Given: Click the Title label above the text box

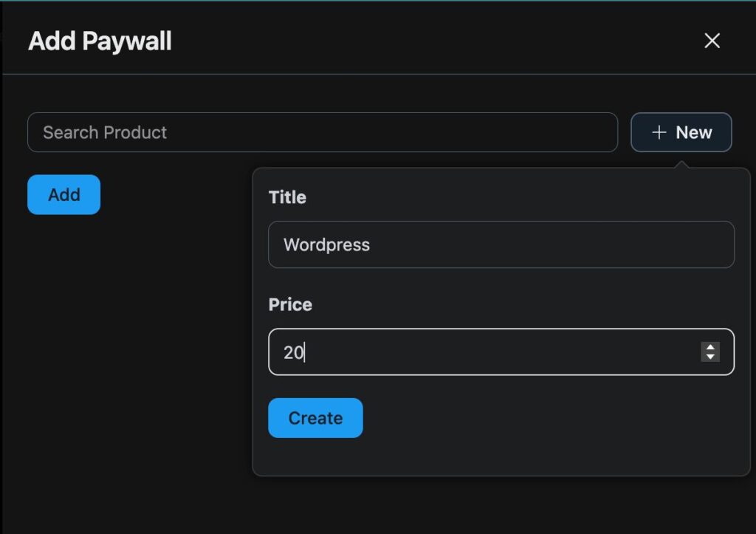Looking at the screenshot, I should click(286, 197).
